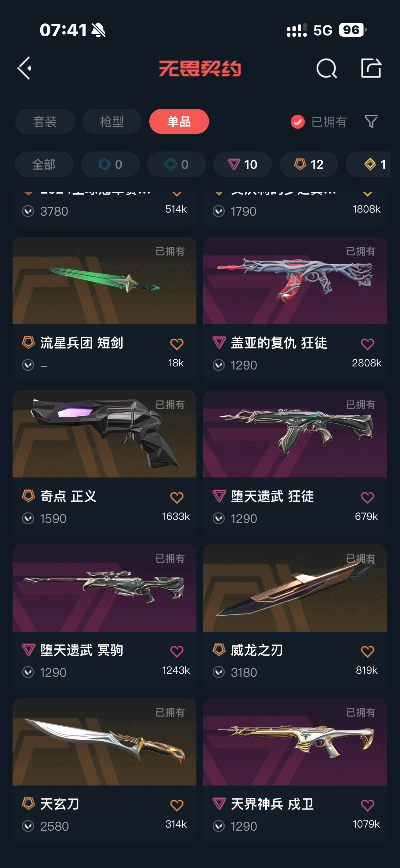This screenshot has height=868, width=400.
Task: Toggle heart for 堕天遗武 冥驹
Action: point(177,651)
